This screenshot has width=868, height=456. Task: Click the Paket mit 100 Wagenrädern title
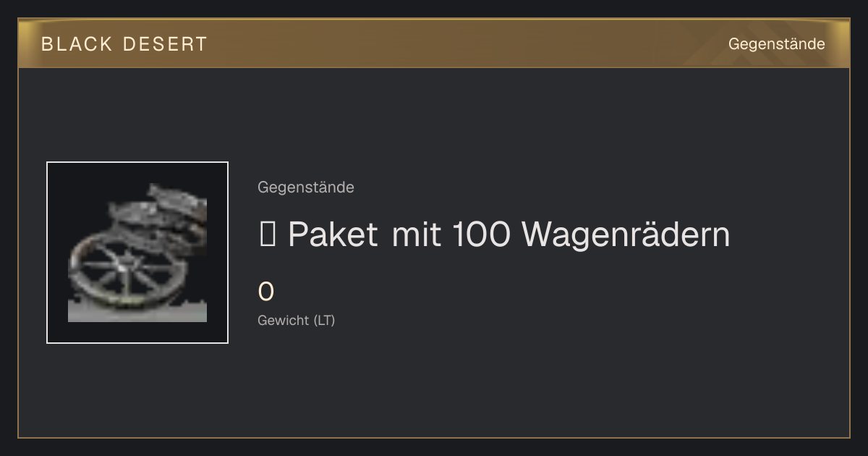pyautogui.click(x=494, y=235)
